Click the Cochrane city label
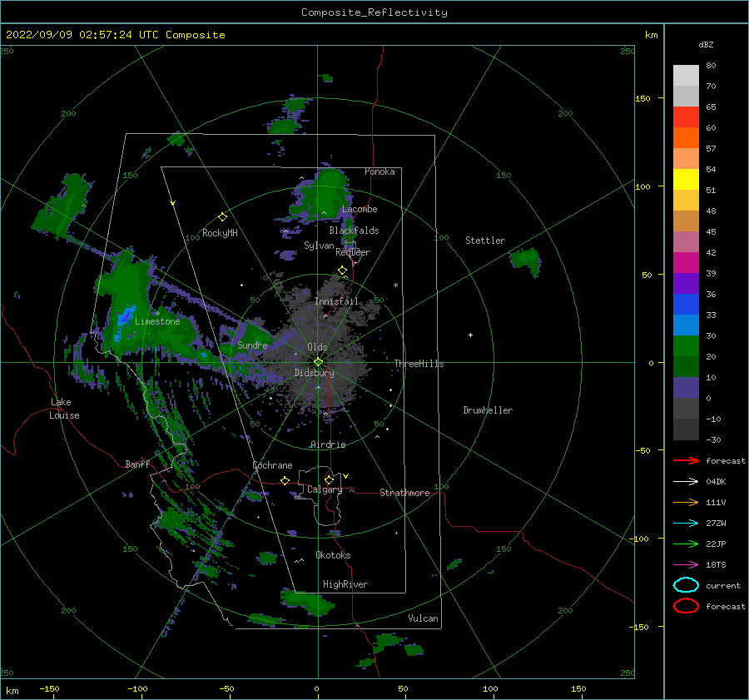Image resolution: width=749 pixels, height=700 pixels. (272, 465)
